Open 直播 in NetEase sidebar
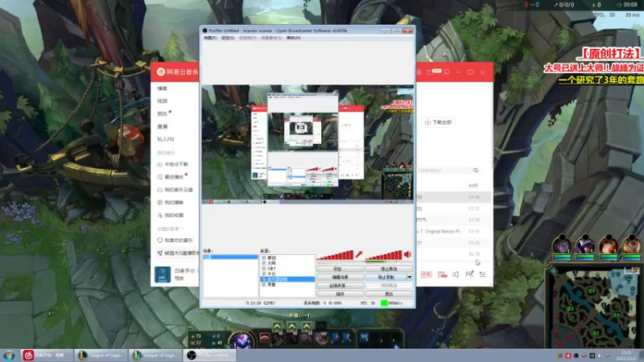Screen dimensions: 644x362 coord(163,126)
